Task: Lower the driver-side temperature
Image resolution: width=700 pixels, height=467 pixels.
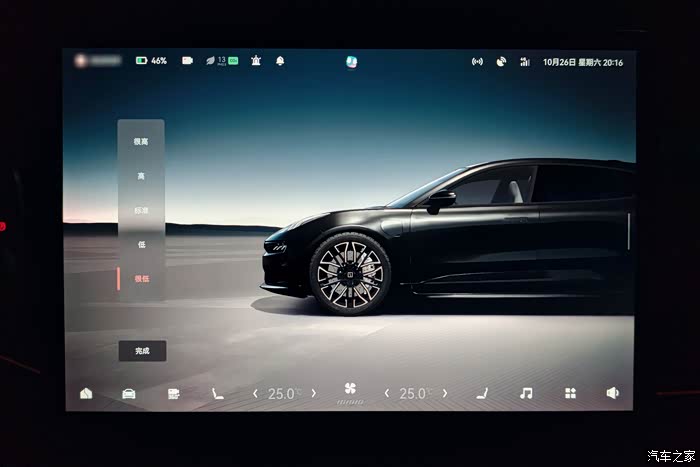Action: [255, 393]
